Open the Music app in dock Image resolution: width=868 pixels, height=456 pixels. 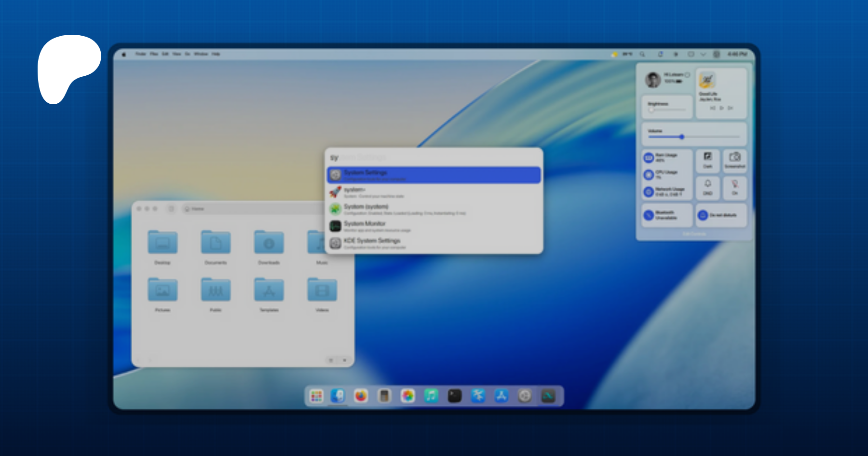coord(431,396)
